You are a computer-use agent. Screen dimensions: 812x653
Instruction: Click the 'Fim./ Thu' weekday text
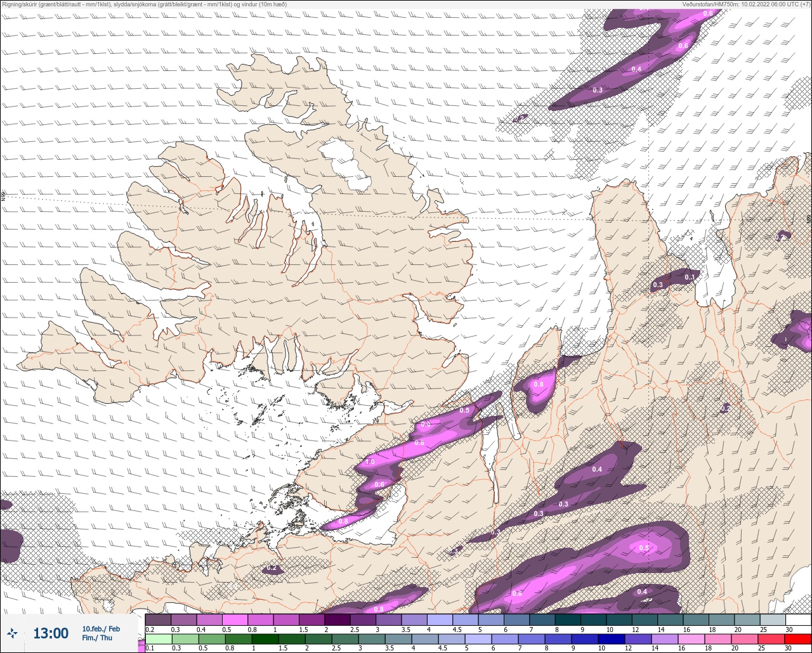pyautogui.click(x=97, y=638)
